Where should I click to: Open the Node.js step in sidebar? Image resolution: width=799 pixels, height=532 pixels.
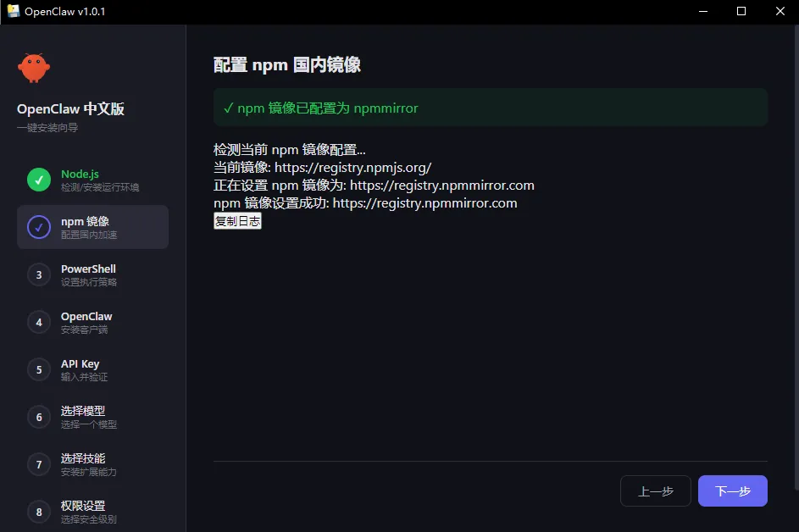[92, 180]
